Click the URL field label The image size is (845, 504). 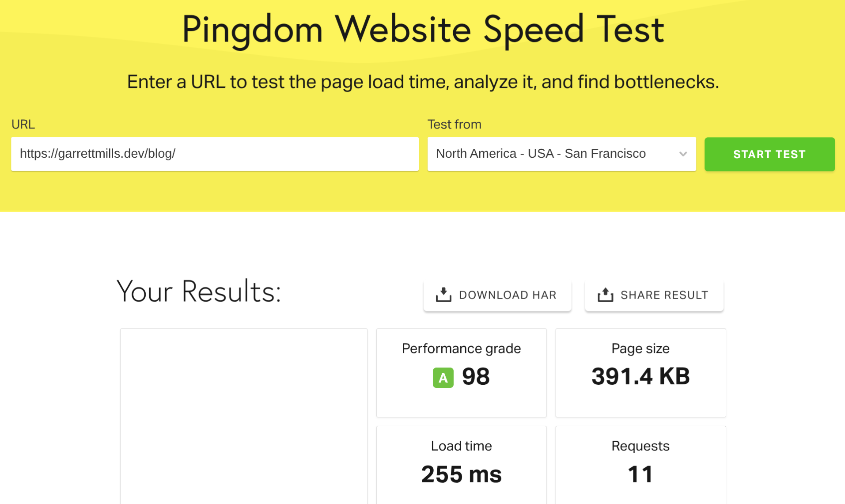tap(23, 125)
